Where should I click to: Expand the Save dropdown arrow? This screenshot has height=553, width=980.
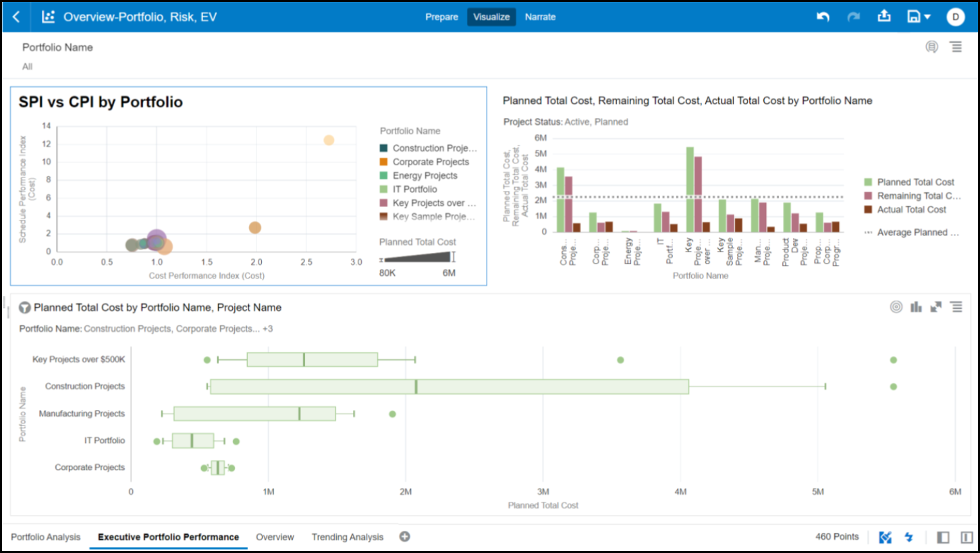(x=927, y=18)
